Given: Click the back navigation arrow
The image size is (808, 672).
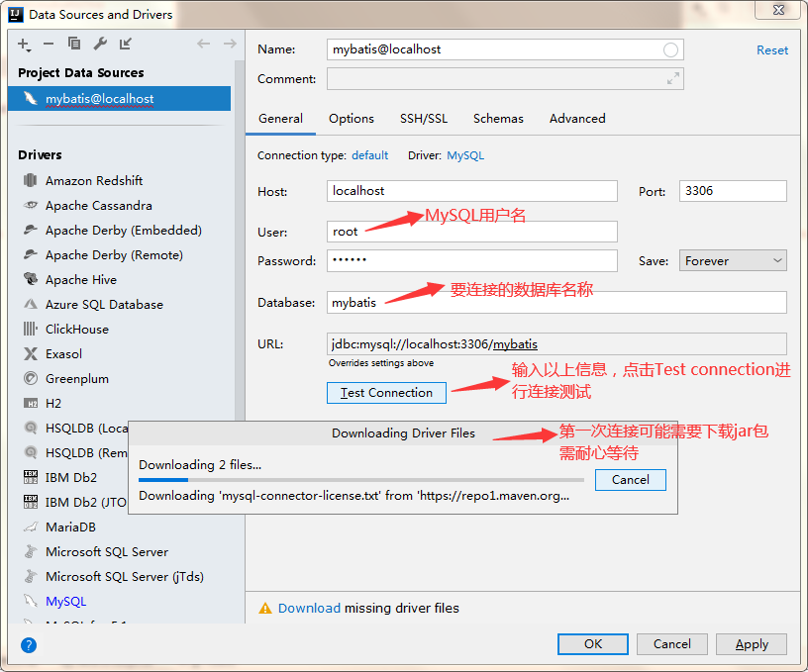Looking at the screenshot, I should click(x=203, y=44).
